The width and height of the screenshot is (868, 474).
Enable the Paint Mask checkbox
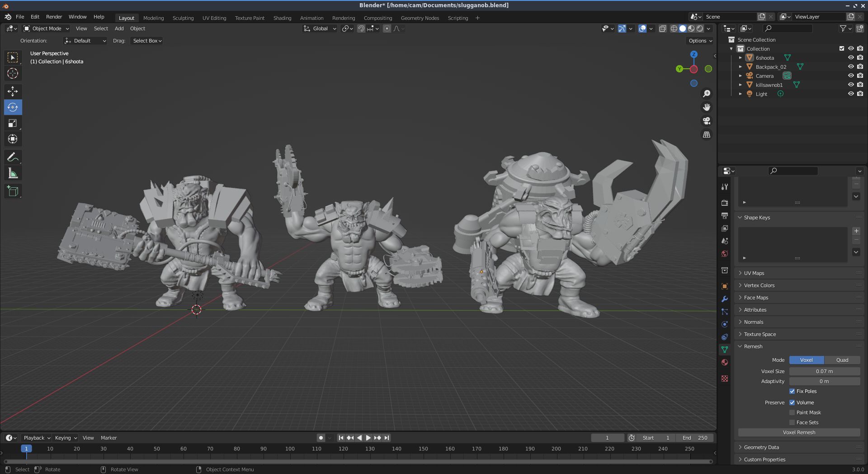792,412
